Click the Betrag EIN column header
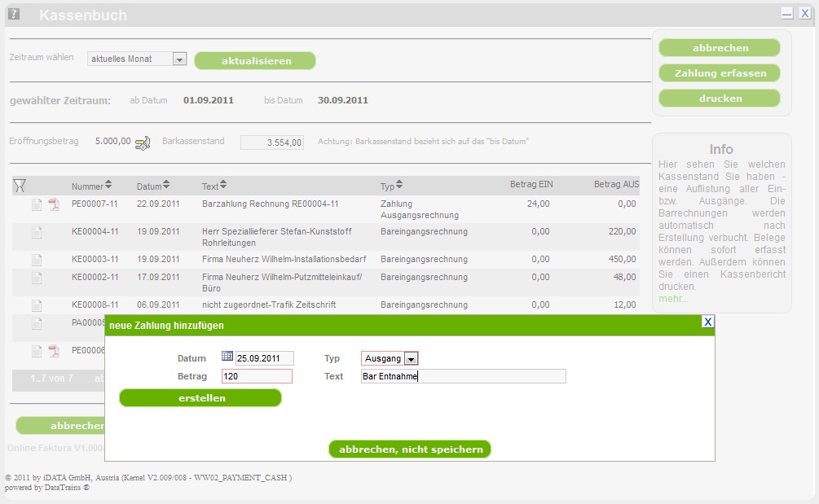819x504 pixels. pos(531,184)
